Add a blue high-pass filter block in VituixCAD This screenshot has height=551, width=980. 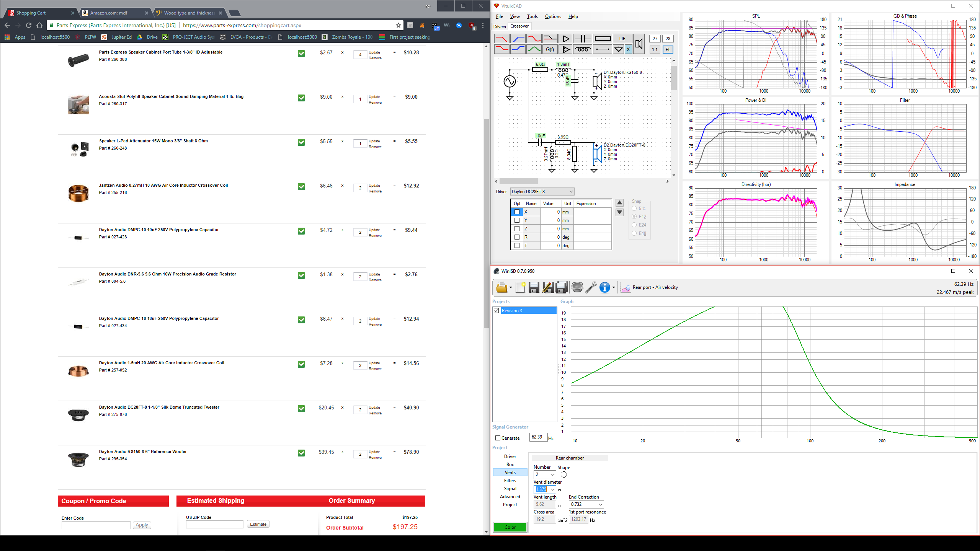point(518,39)
